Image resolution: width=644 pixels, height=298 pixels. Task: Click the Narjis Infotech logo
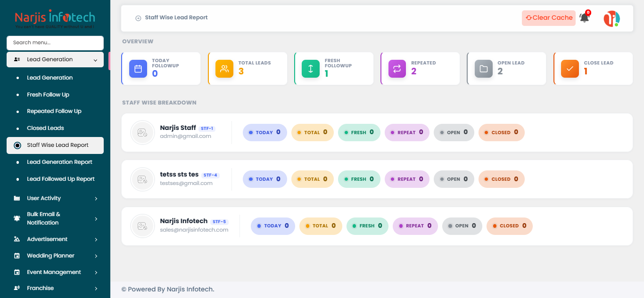tap(55, 20)
